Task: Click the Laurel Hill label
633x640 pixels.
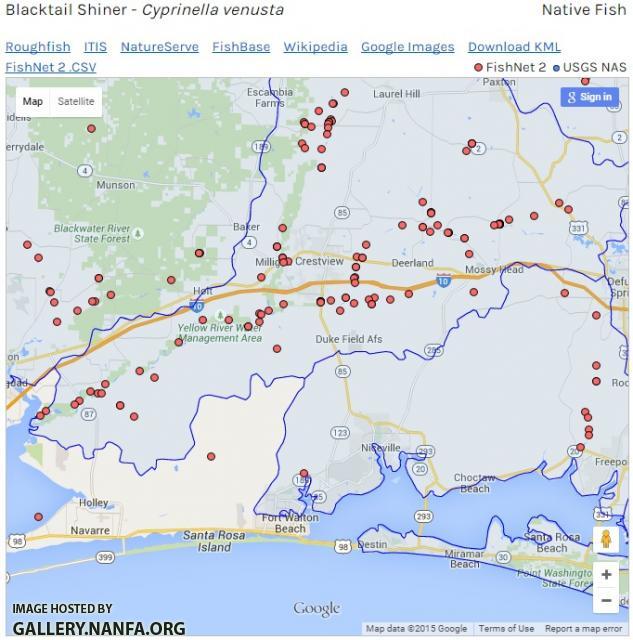Action: (397, 94)
